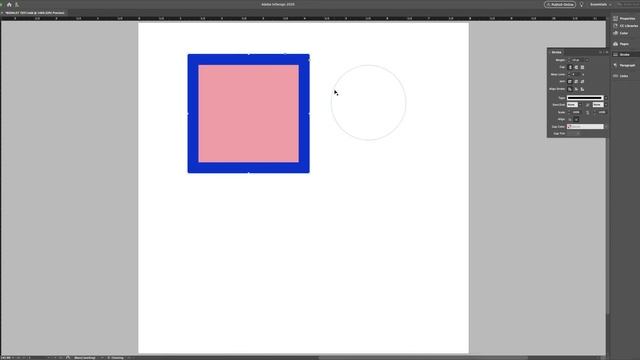640x360 pixels.
Task: Open the Pages panel
Action: click(x=621, y=44)
